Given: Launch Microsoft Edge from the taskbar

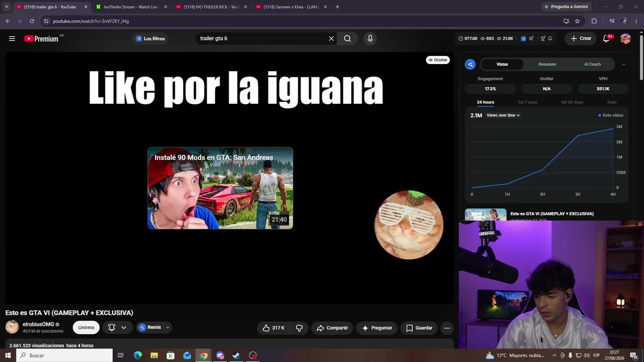Looking at the screenshot, I should [138, 355].
